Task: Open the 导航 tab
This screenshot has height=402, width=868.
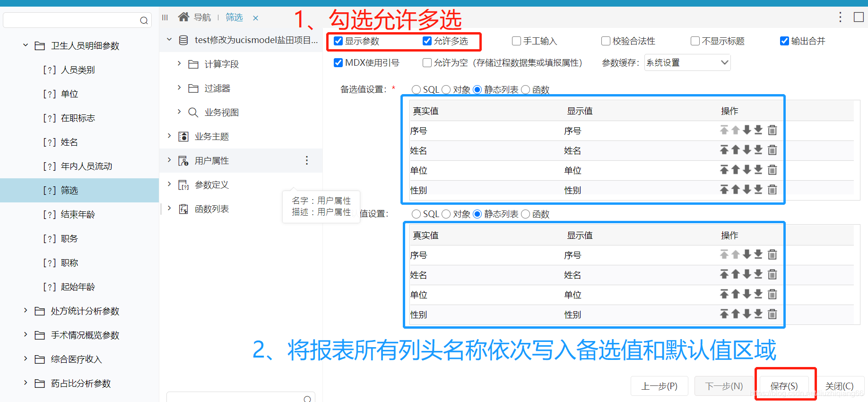Action: (x=202, y=17)
